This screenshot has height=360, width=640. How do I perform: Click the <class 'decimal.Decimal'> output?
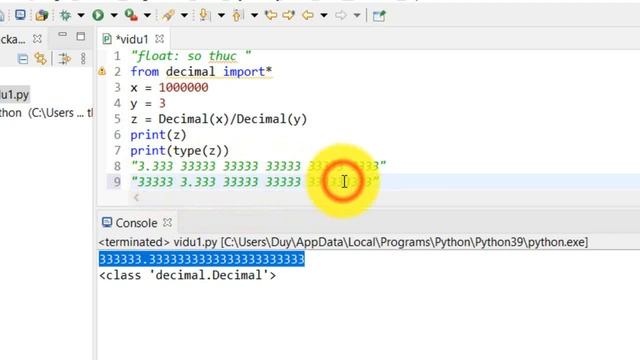pos(187,275)
